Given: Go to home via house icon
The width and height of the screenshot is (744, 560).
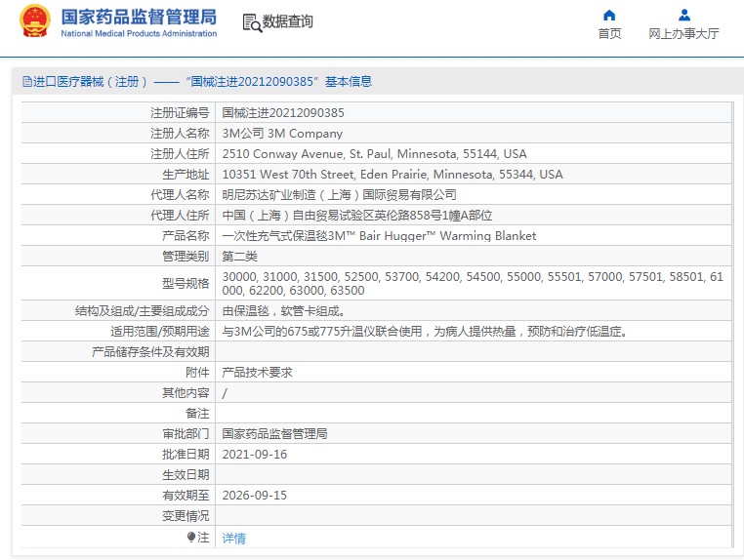Looking at the screenshot, I should coord(609,16).
